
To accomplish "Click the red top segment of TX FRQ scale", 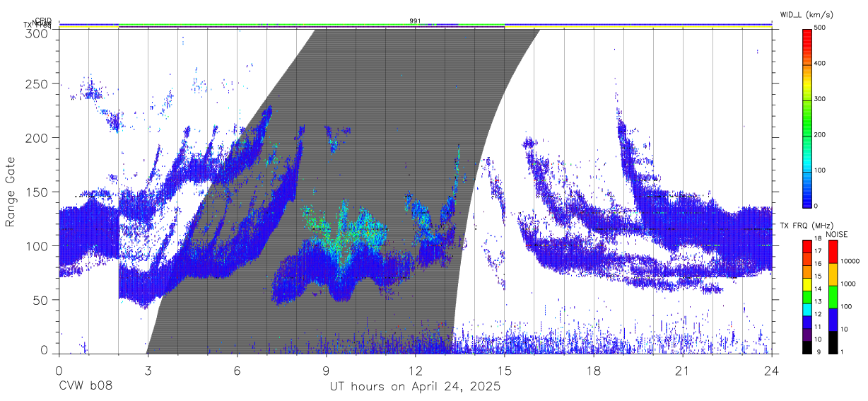I will click(x=807, y=246).
